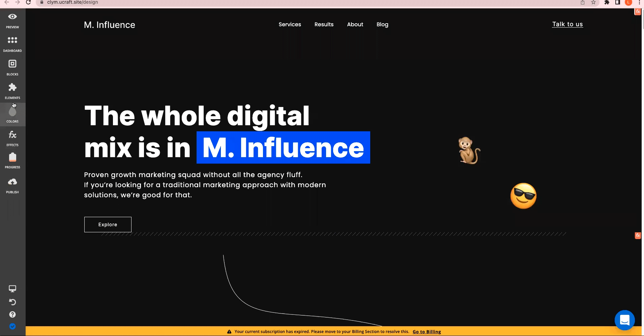Image resolution: width=644 pixels, height=336 pixels.
Task: Publish the site via cloud icon
Action: [12, 186]
